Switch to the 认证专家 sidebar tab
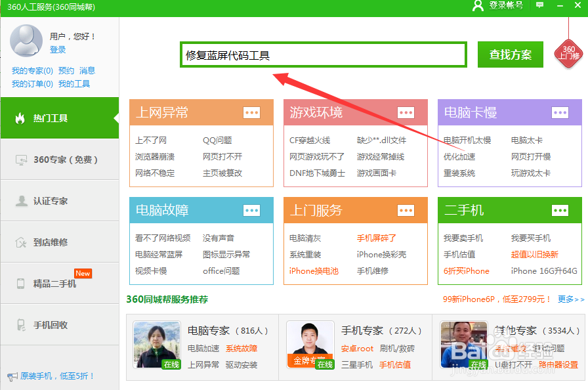 point(60,201)
